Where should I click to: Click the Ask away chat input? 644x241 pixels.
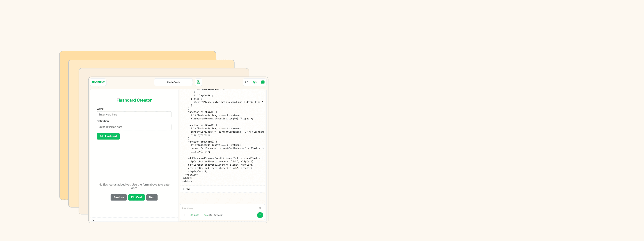pos(217,208)
